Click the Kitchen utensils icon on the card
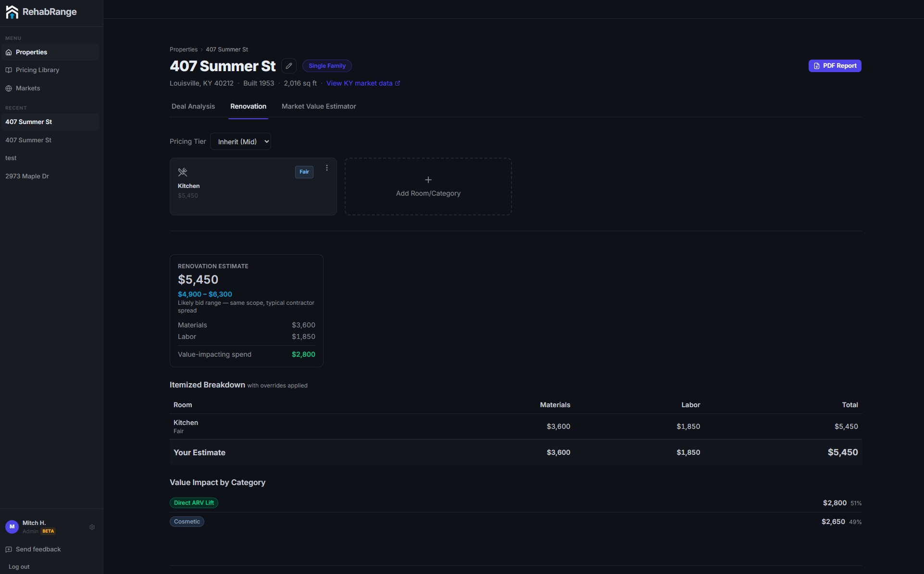924x574 pixels. point(183,172)
